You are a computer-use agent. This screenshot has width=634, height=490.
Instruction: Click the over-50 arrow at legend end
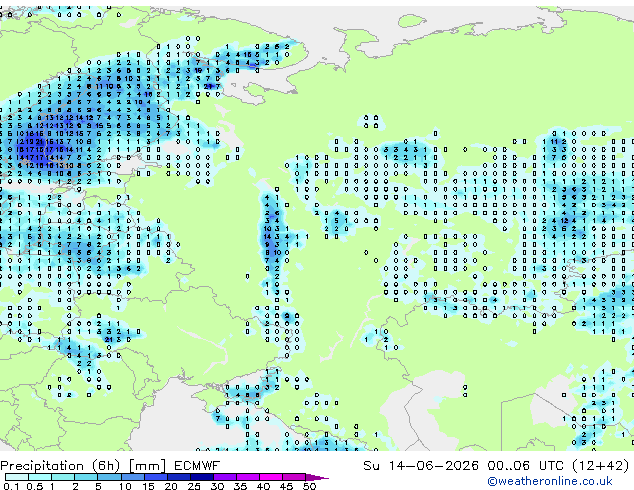point(317,477)
